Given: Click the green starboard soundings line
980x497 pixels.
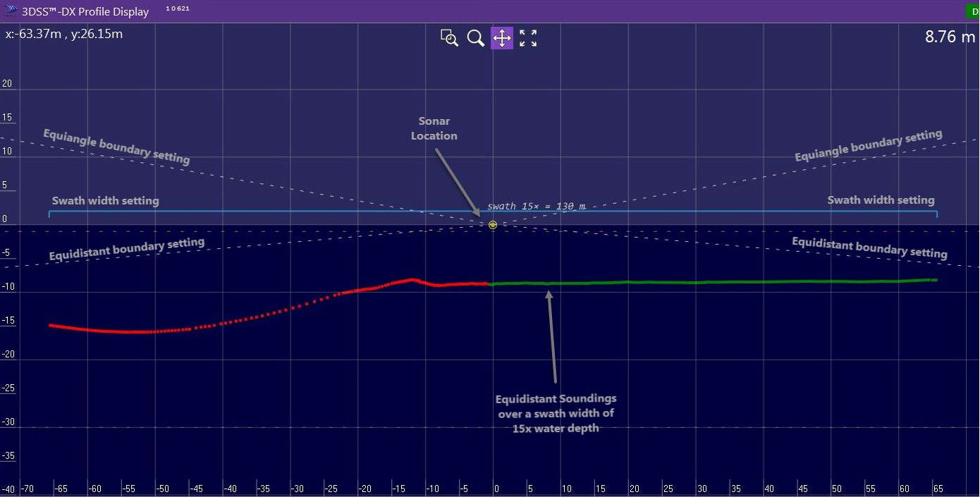Looking at the screenshot, I should [705, 282].
